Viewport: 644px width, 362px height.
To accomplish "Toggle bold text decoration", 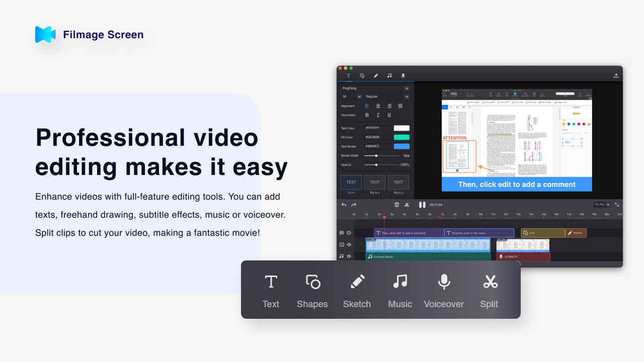I will tap(367, 115).
